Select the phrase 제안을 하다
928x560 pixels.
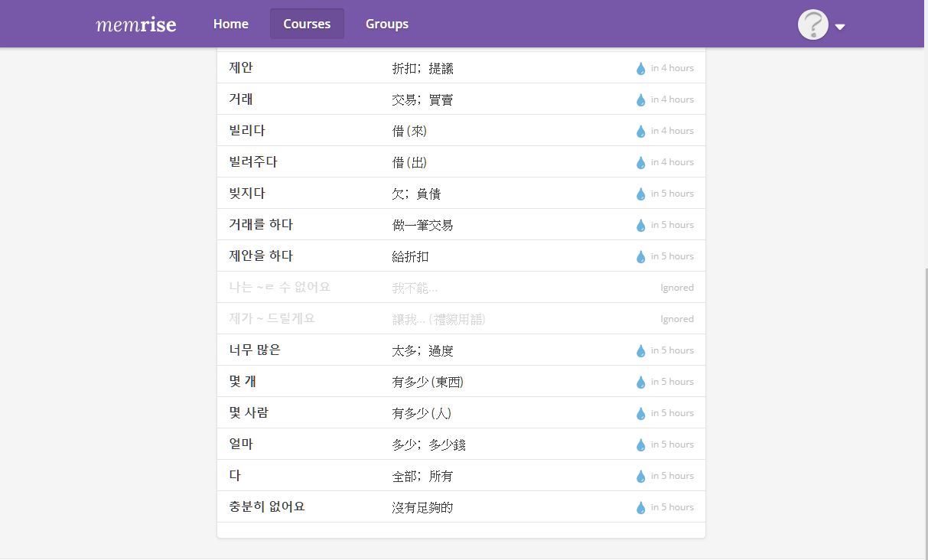click(261, 256)
